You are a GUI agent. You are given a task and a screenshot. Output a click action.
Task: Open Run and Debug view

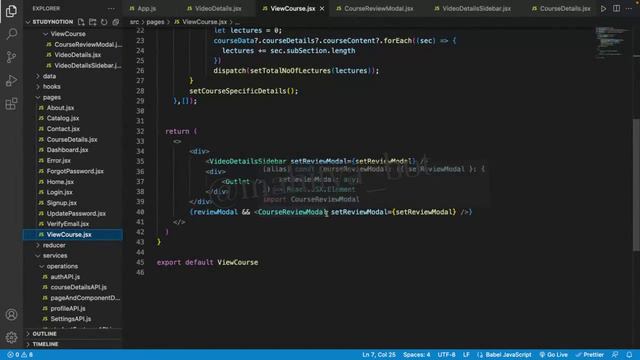pyautogui.click(x=11, y=80)
